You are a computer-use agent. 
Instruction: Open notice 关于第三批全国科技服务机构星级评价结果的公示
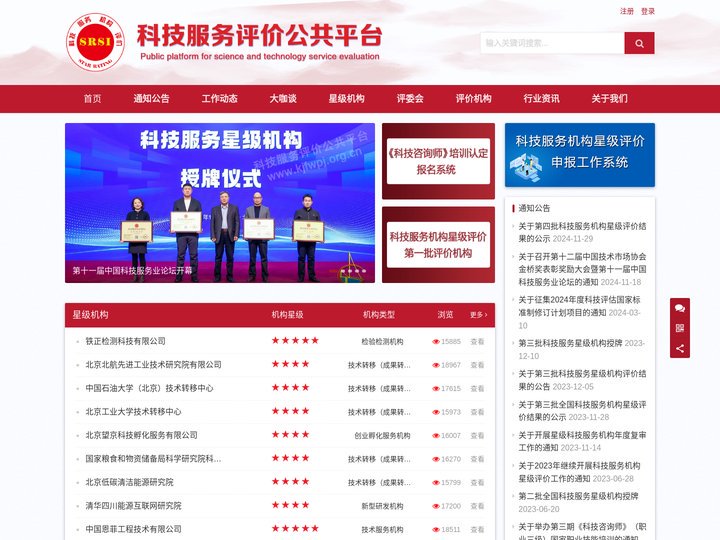(x=582, y=411)
